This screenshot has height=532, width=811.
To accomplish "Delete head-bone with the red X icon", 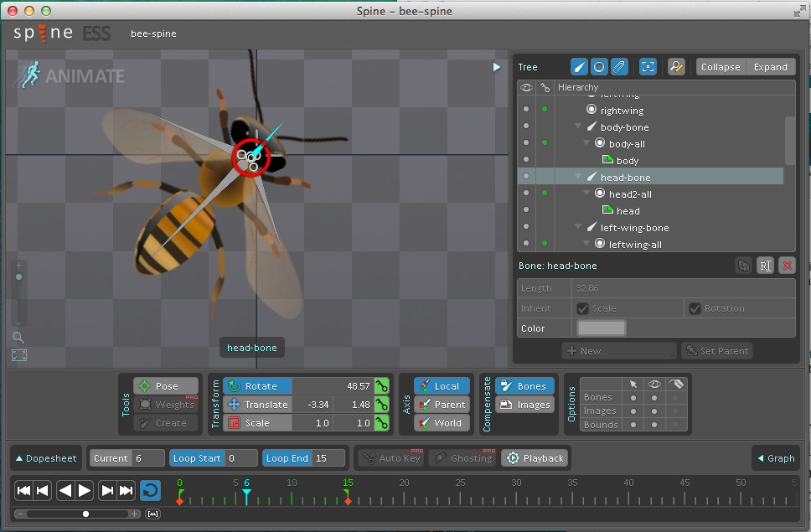I will tap(787, 266).
